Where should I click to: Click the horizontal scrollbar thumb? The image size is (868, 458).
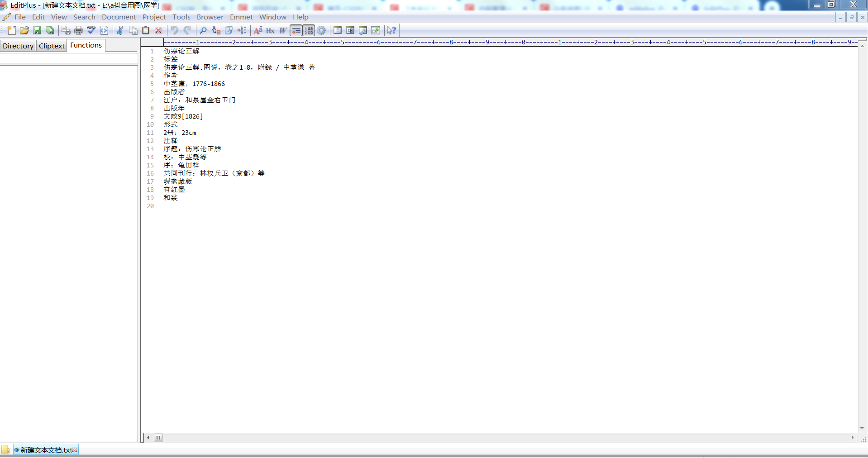tap(158, 438)
